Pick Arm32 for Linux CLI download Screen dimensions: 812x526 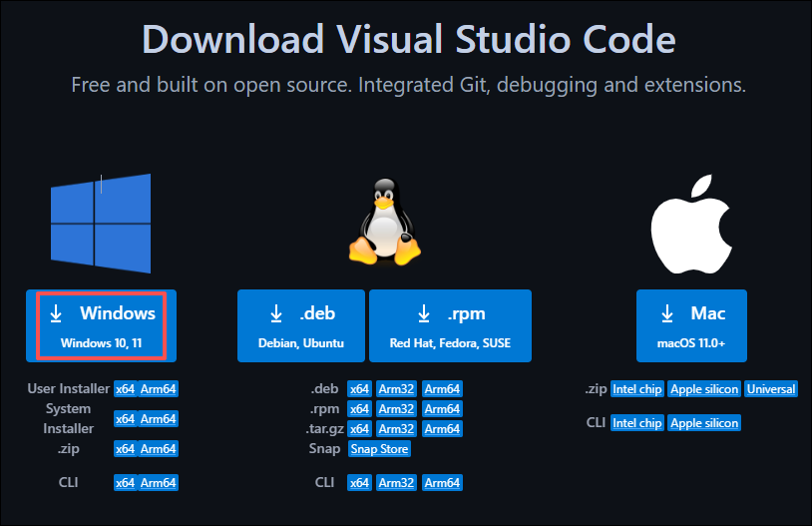click(x=396, y=483)
